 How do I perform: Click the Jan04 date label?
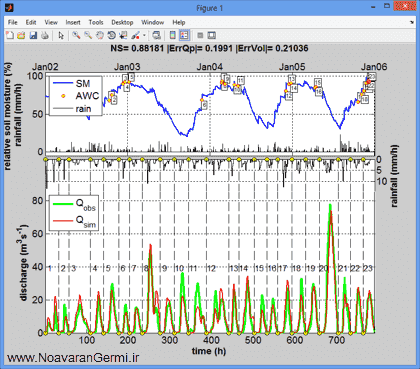point(210,67)
